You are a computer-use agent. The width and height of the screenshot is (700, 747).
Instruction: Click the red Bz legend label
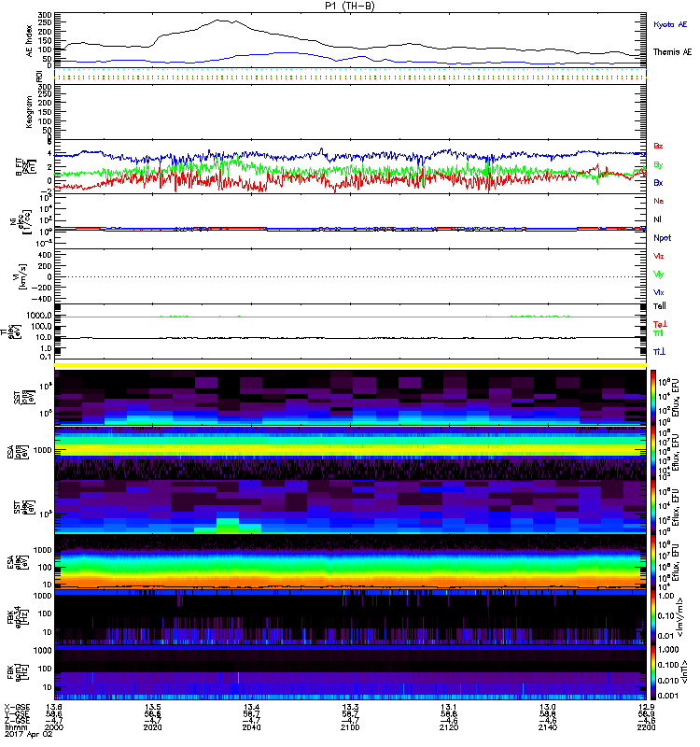click(658, 146)
